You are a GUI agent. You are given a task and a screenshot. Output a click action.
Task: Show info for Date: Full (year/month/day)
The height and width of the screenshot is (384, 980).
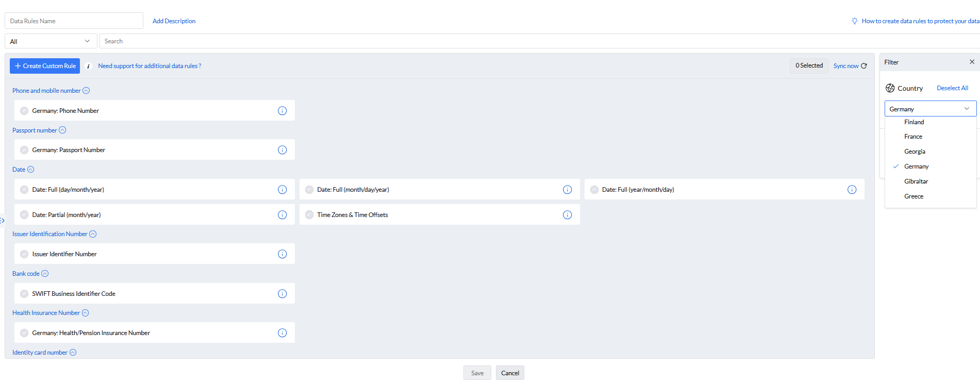click(x=852, y=190)
